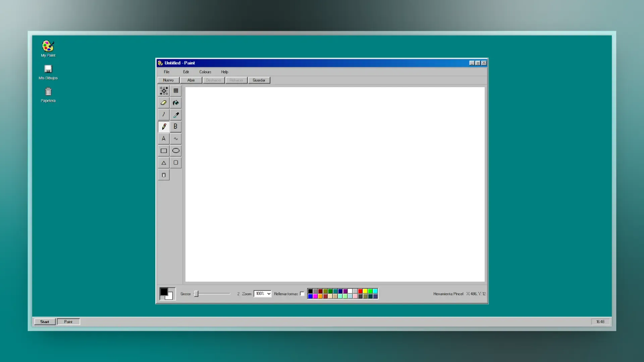Click the Trash clear canvas tool
The height and width of the screenshot is (362, 644).
click(x=164, y=175)
